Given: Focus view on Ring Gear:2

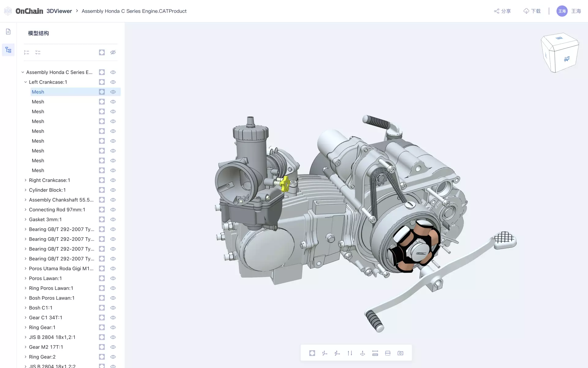Looking at the screenshot, I should tap(102, 357).
